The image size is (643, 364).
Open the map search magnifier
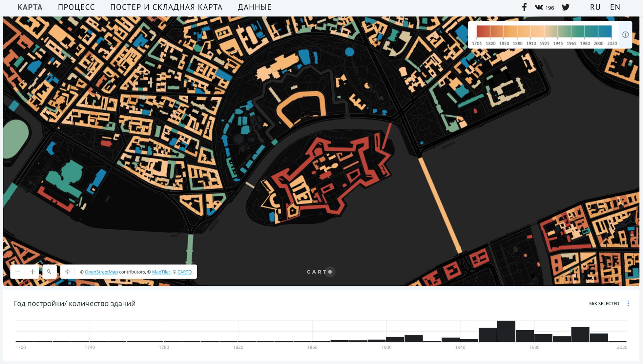click(x=49, y=272)
